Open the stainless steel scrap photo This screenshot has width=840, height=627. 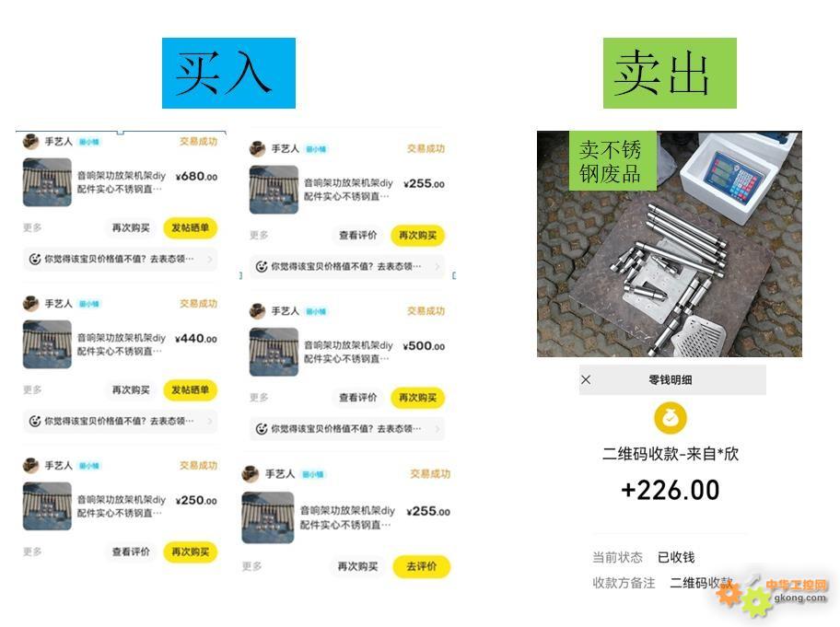670,244
